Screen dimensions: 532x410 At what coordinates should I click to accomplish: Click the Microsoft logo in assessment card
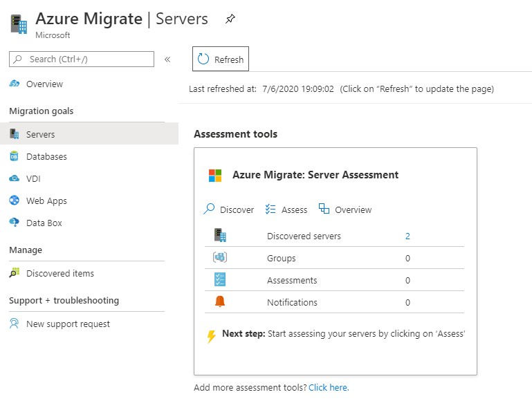(215, 176)
